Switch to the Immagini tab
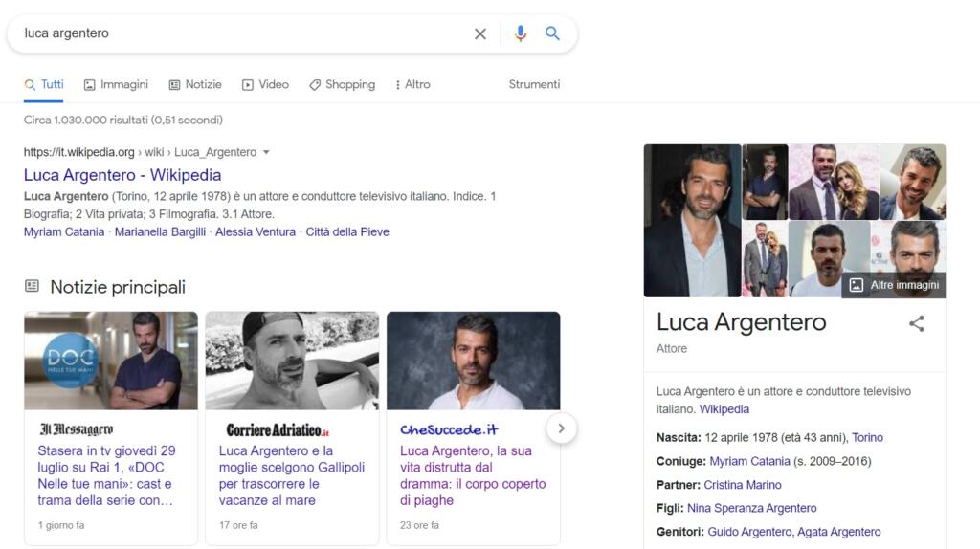 tap(116, 84)
